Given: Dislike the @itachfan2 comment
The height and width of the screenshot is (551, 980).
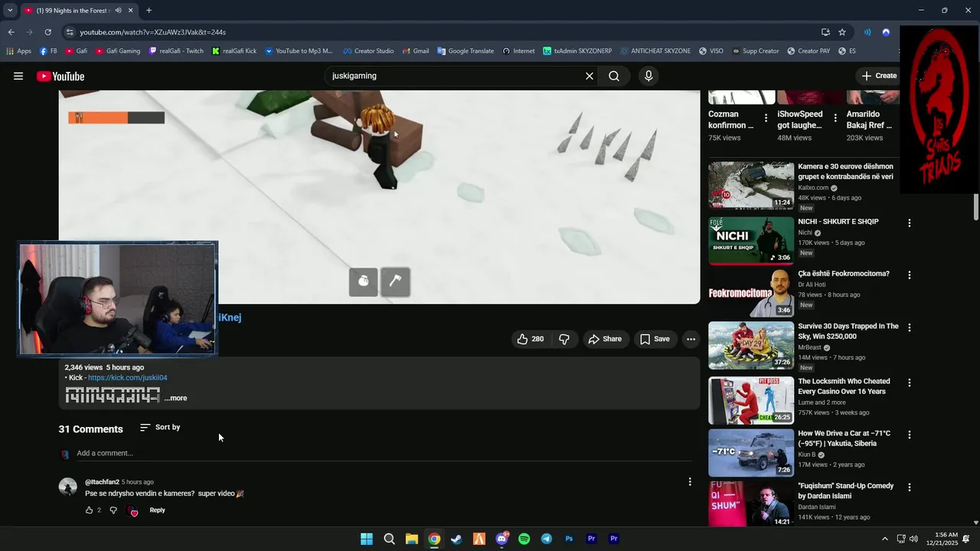Looking at the screenshot, I should click(113, 510).
